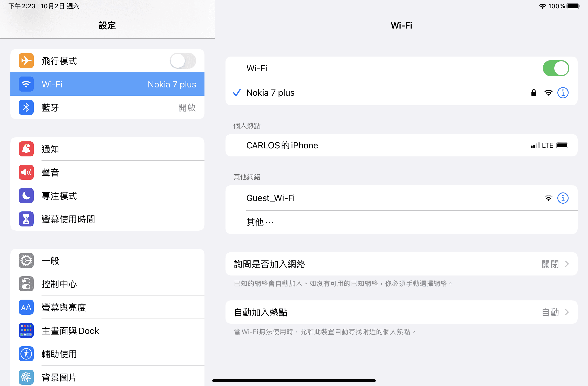The height and width of the screenshot is (386, 588).
Task: Select the connected Nokia 7 plus network
Action: 401,93
